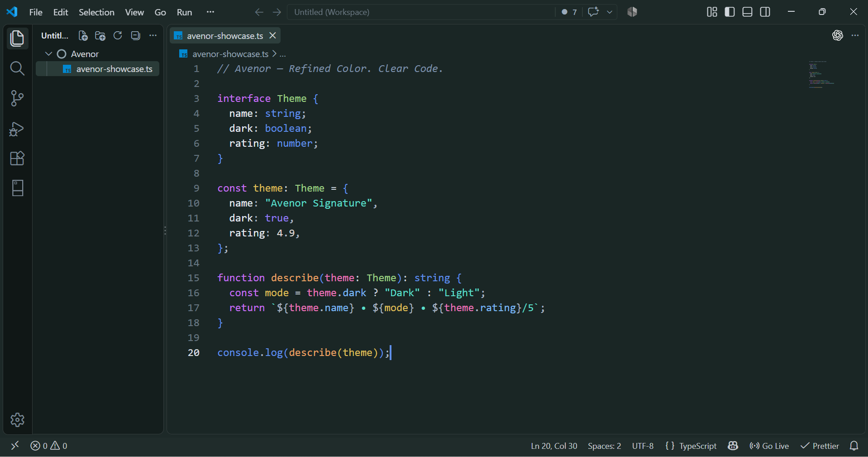Click the Avenor folder name
868x457 pixels.
coord(85,54)
